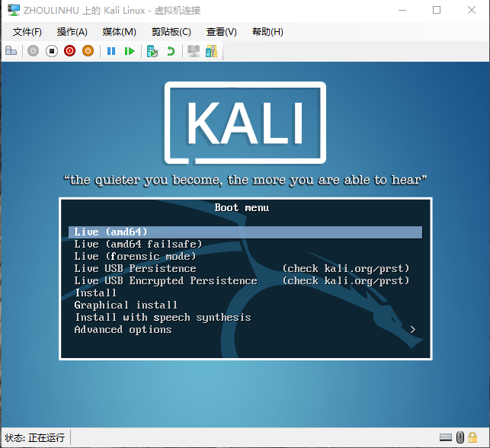The width and height of the screenshot is (490, 448).
Task: Maximize the VM connection window
Action: 437,11
